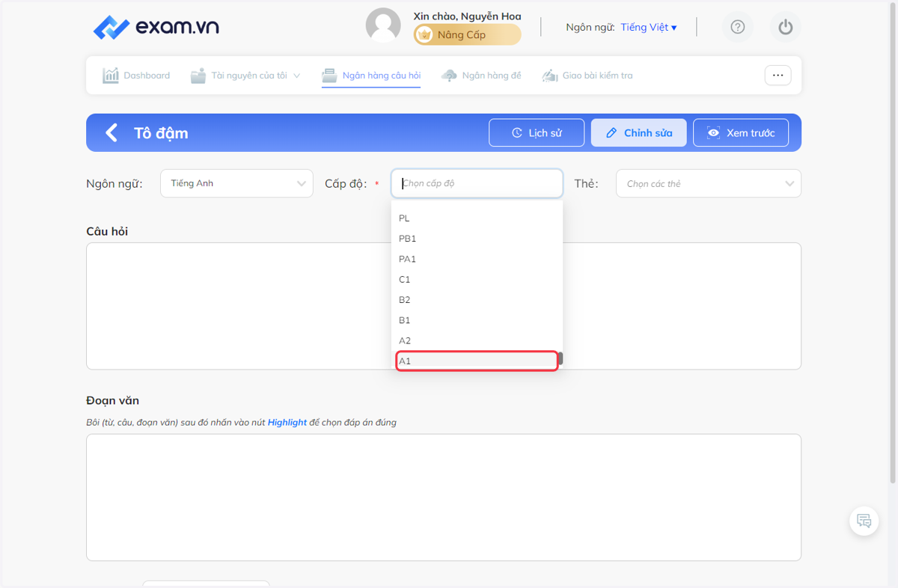Click the dropdown list scrollbar thumb
This screenshot has width=898, height=588.
[x=560, y=358]
